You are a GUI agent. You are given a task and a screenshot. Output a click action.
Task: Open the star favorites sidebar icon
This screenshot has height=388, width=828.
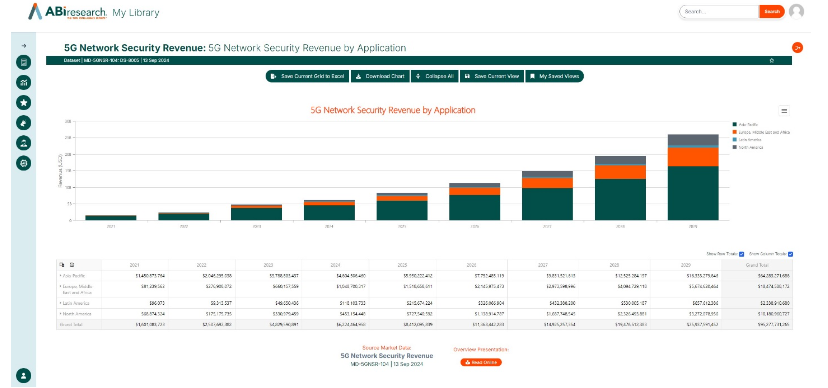pyautogui.click(x=23, y=102)
